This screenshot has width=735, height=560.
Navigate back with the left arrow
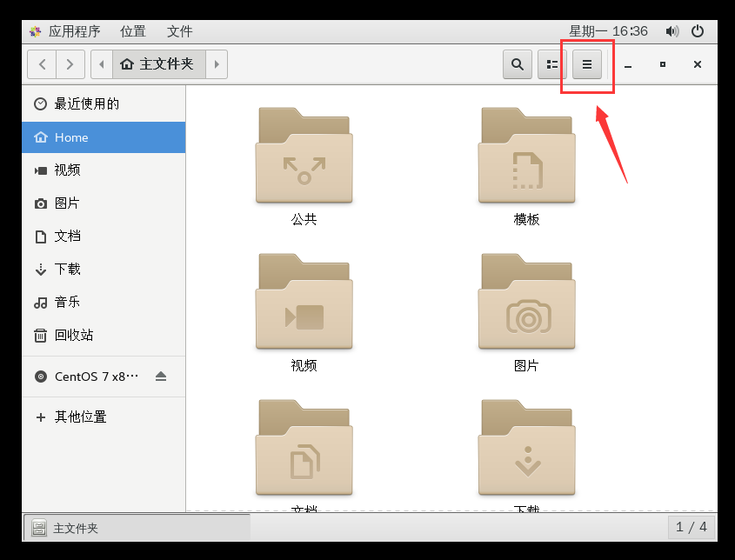42,63
